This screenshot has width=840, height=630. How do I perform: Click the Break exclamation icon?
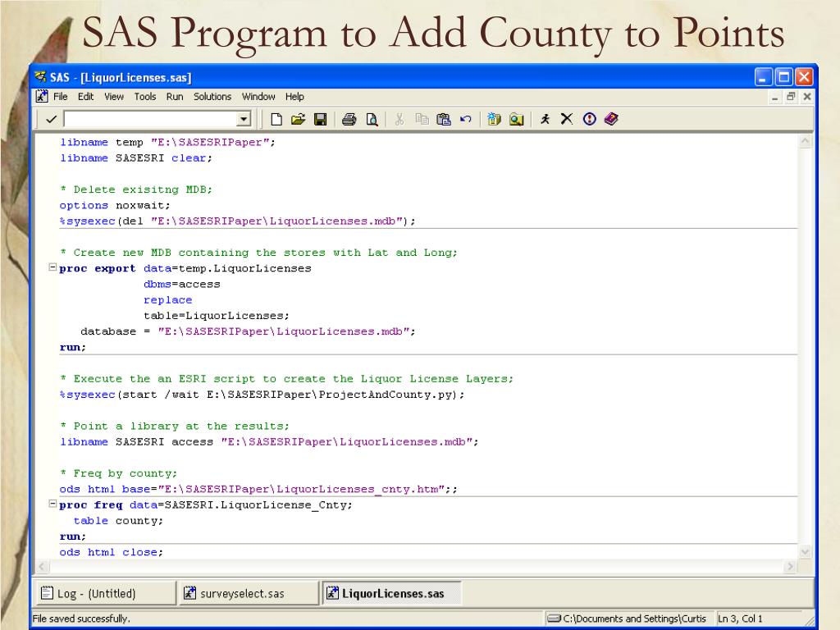589,119
